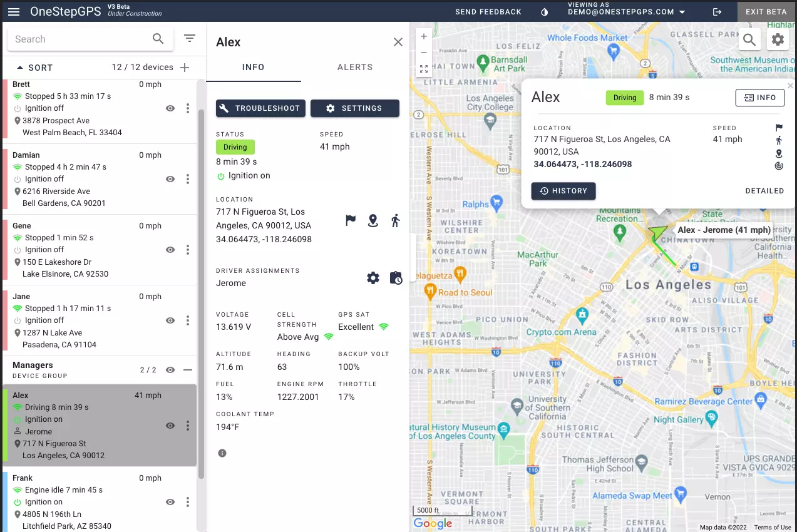The width and height of the screenshot is (797, 532).
Task: Click the map pin icon near Alex's coordinates
Action: [373, 220]
